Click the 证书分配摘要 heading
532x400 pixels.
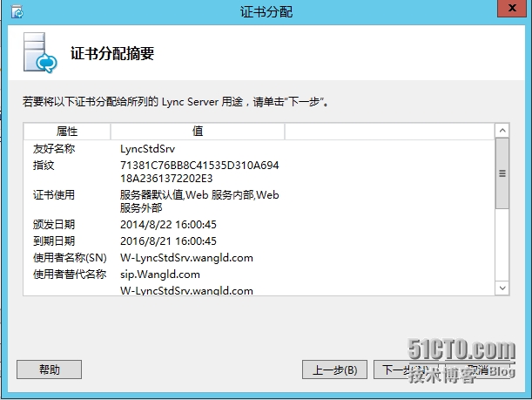[x=112, y=53]
